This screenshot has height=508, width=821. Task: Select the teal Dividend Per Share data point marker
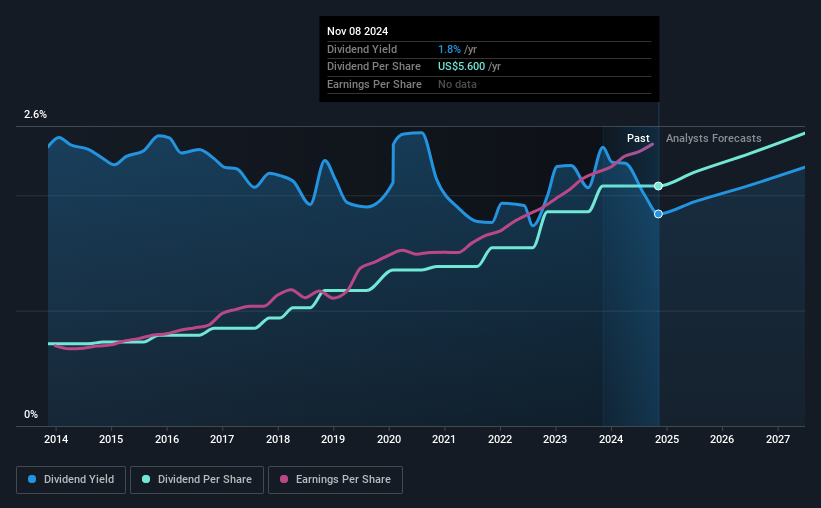point(658,186)
